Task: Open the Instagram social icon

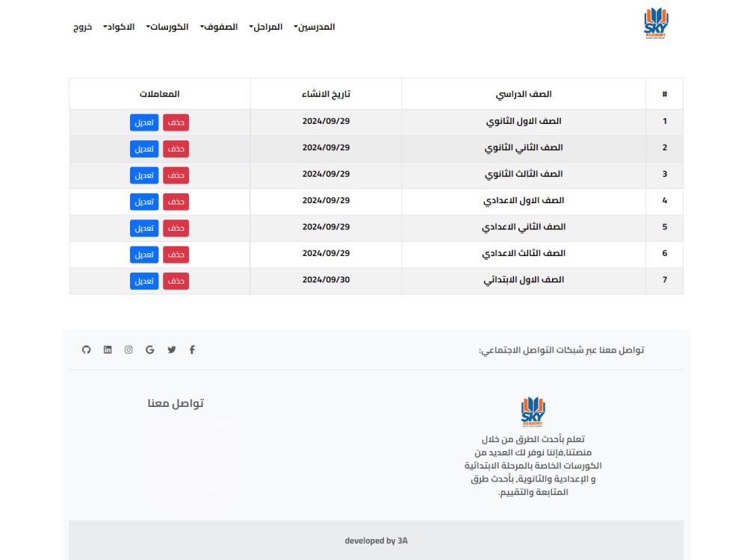Action: click(x=128, y=350)
